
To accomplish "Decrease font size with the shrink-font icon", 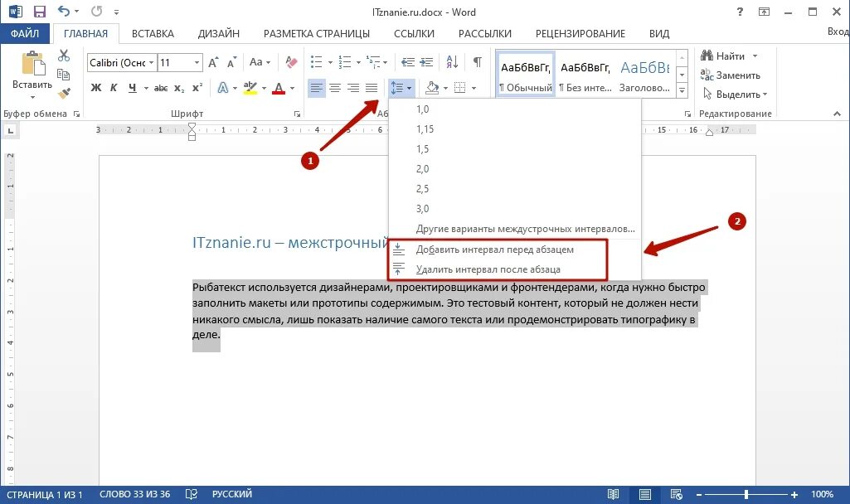I will click(x=232, y=62).
